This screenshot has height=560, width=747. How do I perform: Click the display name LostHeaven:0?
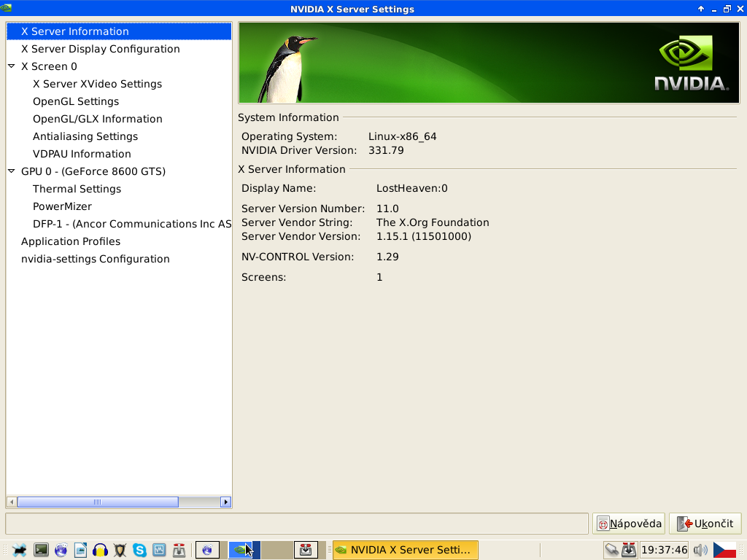point(411,188)
